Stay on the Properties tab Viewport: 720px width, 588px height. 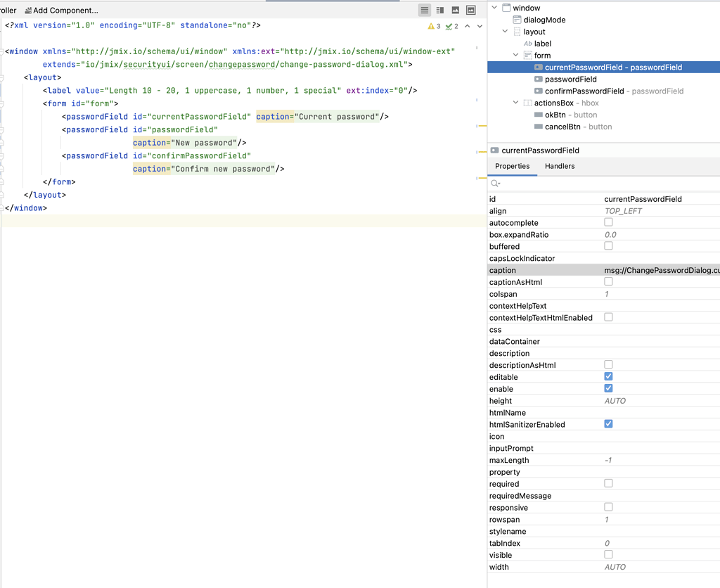coord(513,167)
